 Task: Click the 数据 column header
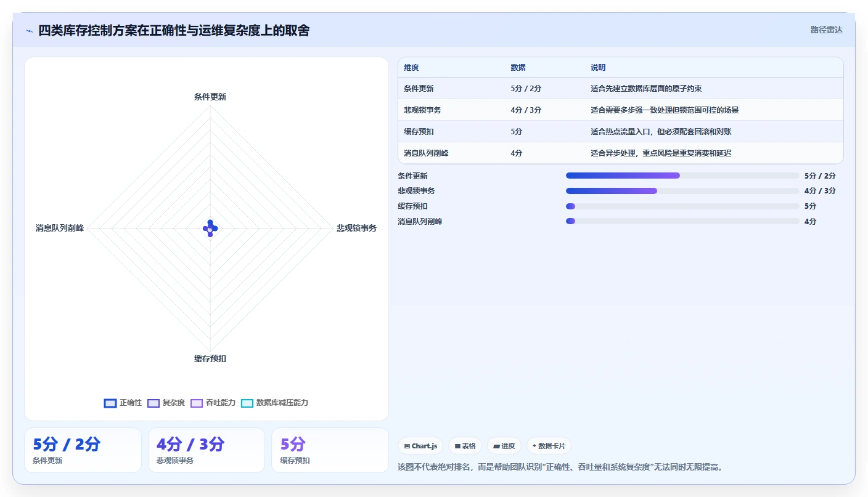[518, 68]
